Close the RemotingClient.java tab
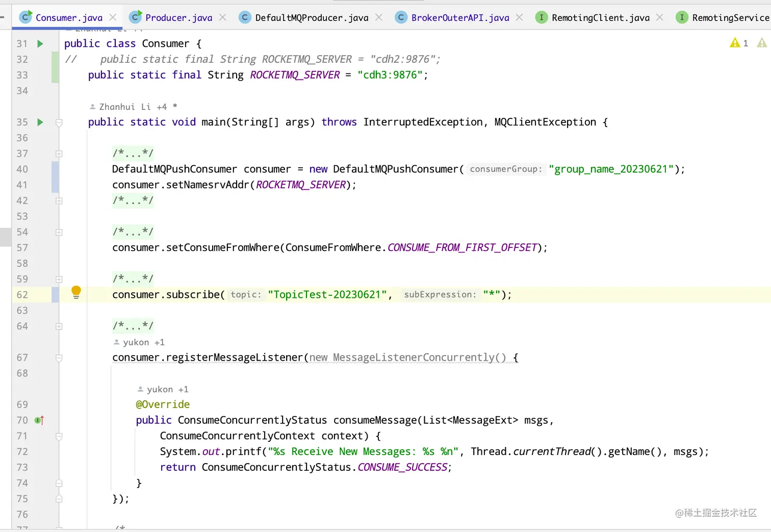Screen dimensions: 771x532 pyautogui.click(x=660, y=17)
